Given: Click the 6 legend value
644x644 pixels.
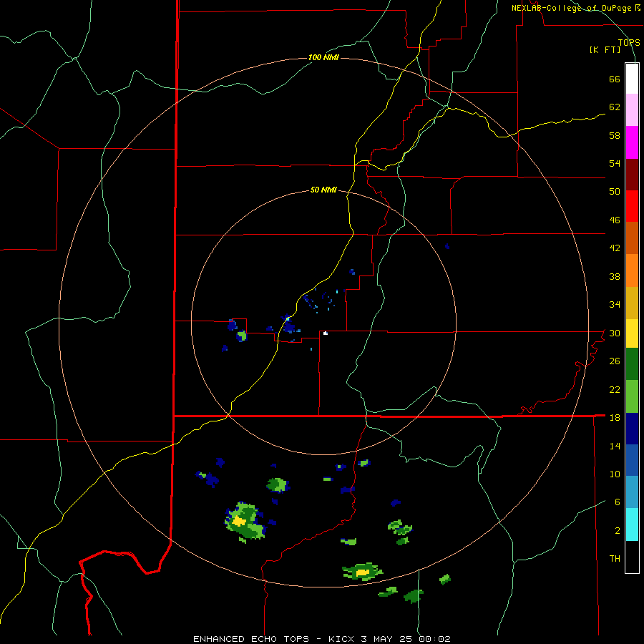Looking at the screenshot, I should click(618, 502).
